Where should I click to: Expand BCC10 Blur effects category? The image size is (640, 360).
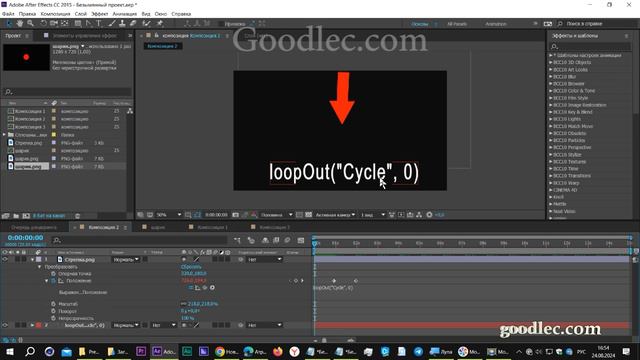(551, 76)
